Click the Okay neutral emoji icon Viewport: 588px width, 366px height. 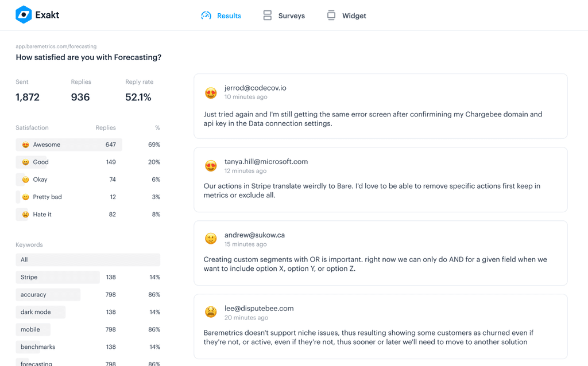pos(25,180)
